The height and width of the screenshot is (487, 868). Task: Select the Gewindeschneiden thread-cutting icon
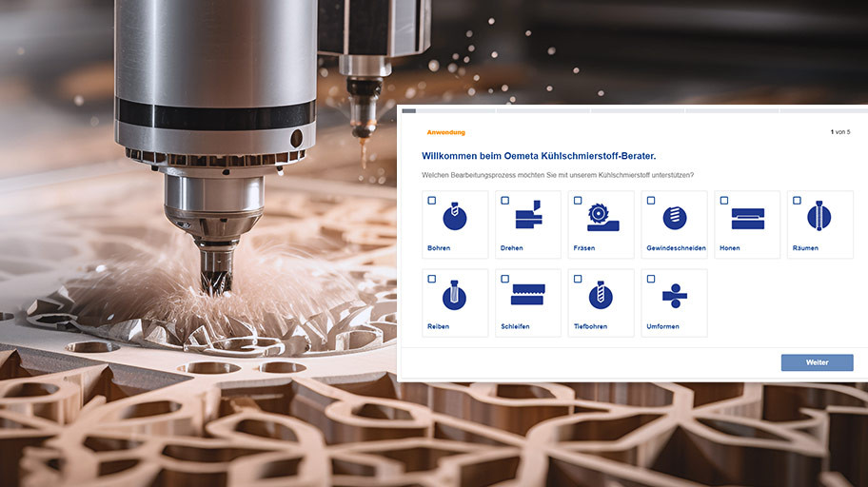click(x=675, y=218)
